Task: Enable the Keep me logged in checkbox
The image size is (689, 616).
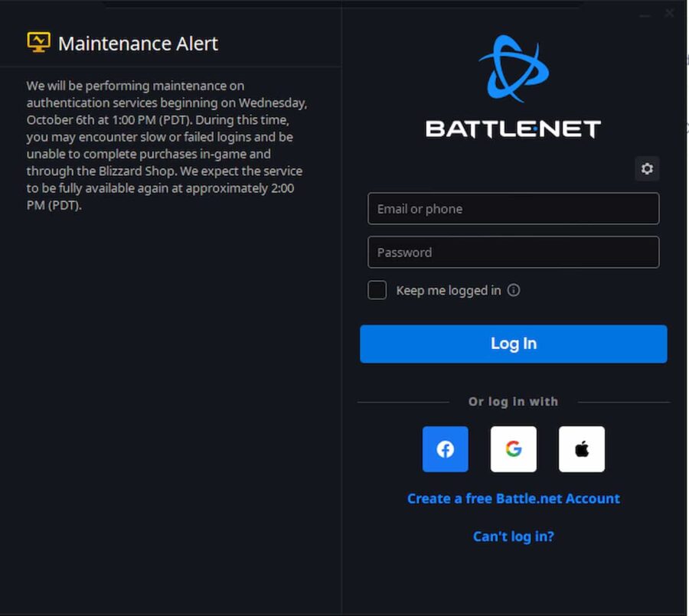Action: [377, 290]
